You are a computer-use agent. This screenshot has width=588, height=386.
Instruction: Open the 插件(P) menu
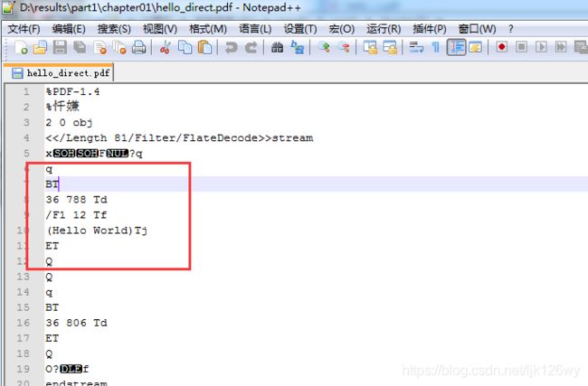click(430, 29)
